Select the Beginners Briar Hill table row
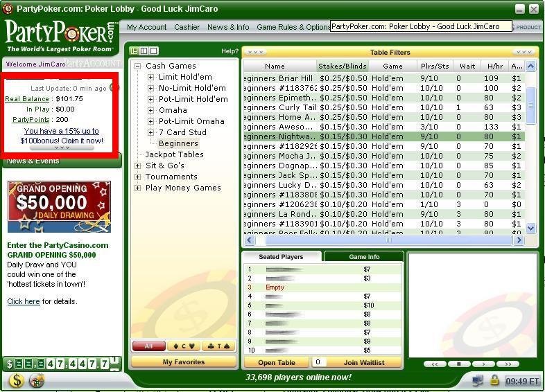 [x=384, y=78]
